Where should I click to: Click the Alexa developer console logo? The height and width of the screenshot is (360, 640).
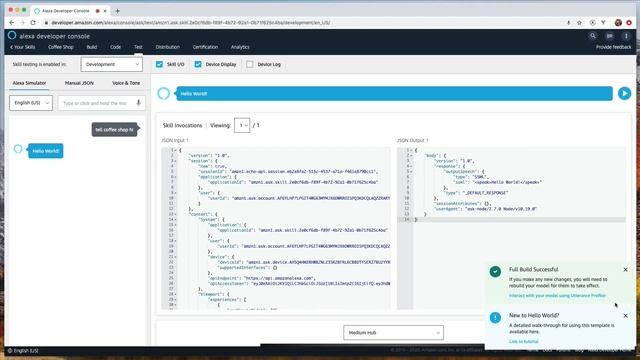click(x=49, y=36)
